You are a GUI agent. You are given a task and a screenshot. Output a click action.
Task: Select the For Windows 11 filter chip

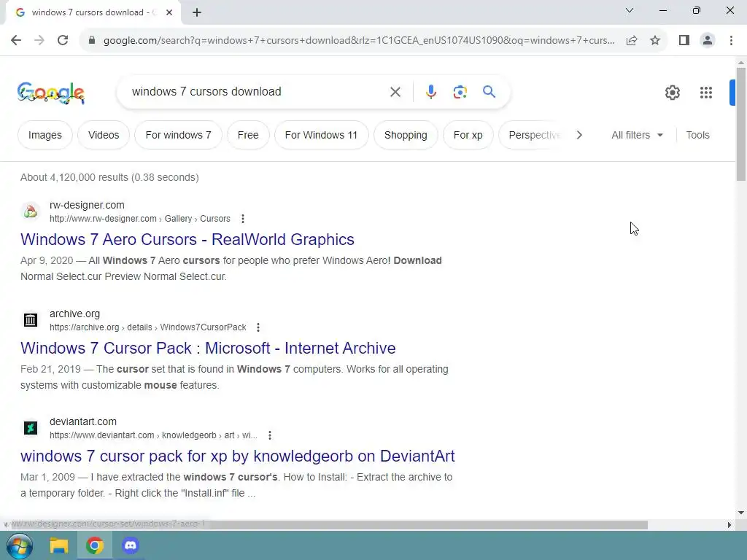[x=321, y=135]
